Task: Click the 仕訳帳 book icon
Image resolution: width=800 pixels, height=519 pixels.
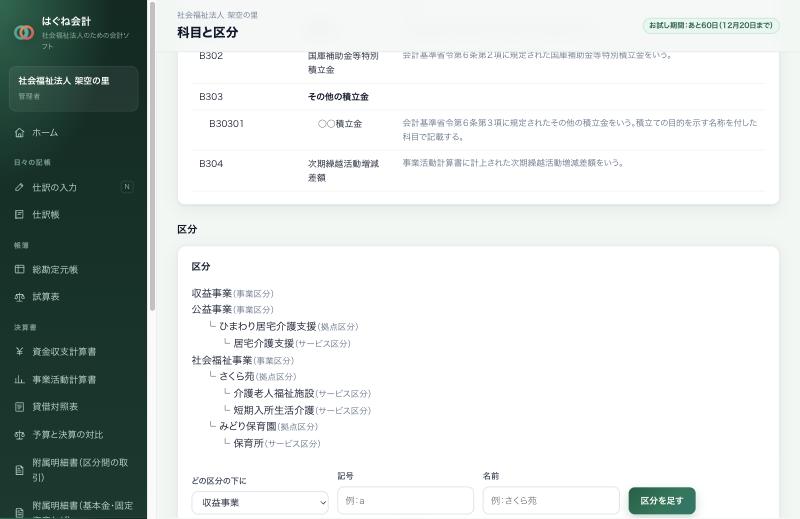Action: coord(19,214)
